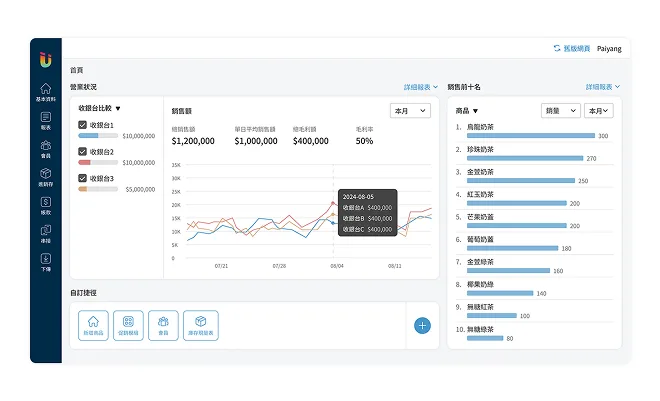This screenshot has height=401, width=660.
Task: Open 詳細報表 link above sales chart
Action: click(x=420, y=88)
